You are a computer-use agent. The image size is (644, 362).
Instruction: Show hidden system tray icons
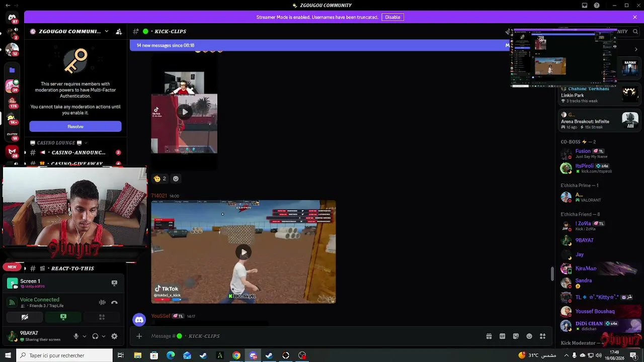coord(566,355)
